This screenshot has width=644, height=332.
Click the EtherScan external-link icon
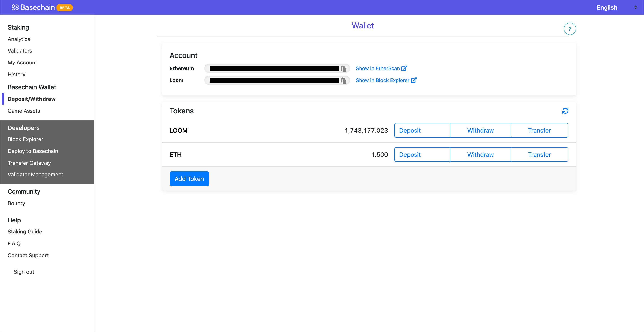coord(404,68)
